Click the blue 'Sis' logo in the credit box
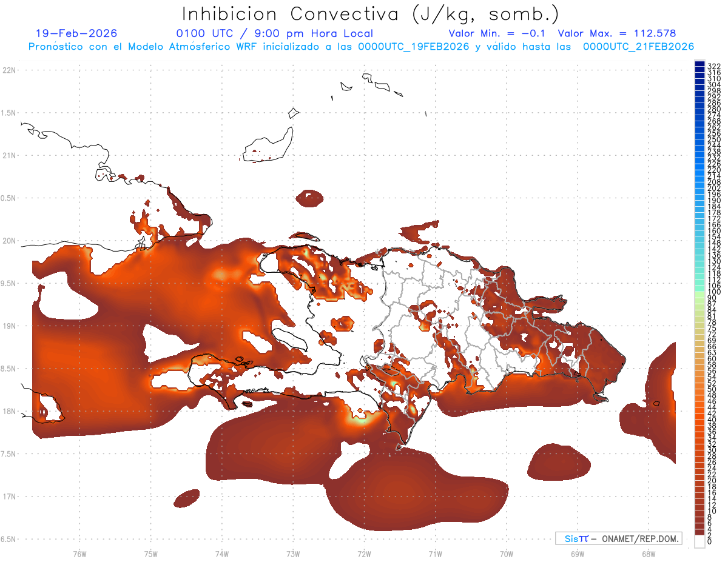The width and height of the screenshot is (728, 562). tap(571, 538)
